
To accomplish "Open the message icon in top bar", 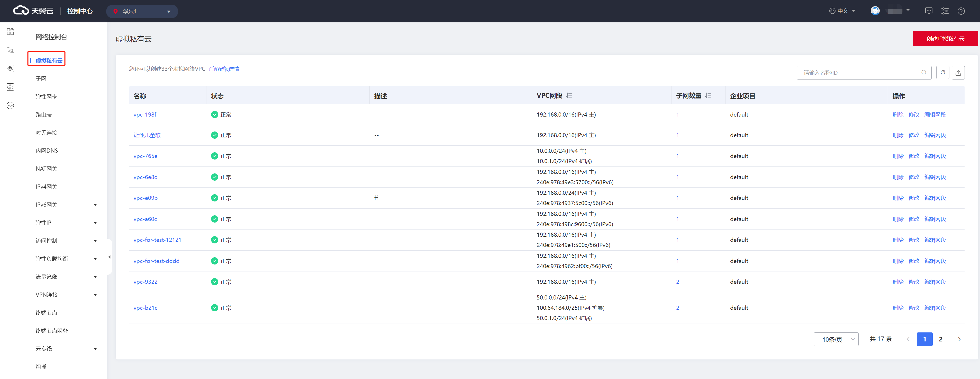I will coord(929,11).
